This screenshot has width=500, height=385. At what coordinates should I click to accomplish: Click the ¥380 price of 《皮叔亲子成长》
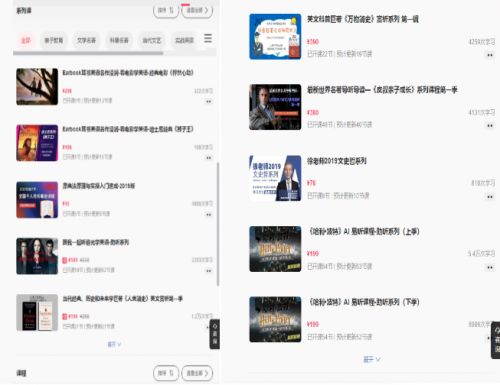click(313, 112)
